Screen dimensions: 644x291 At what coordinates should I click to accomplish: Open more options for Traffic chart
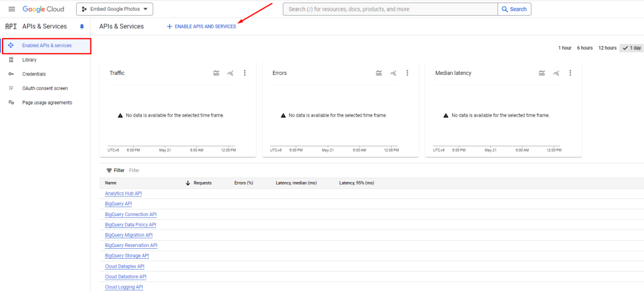coord(245,73)
